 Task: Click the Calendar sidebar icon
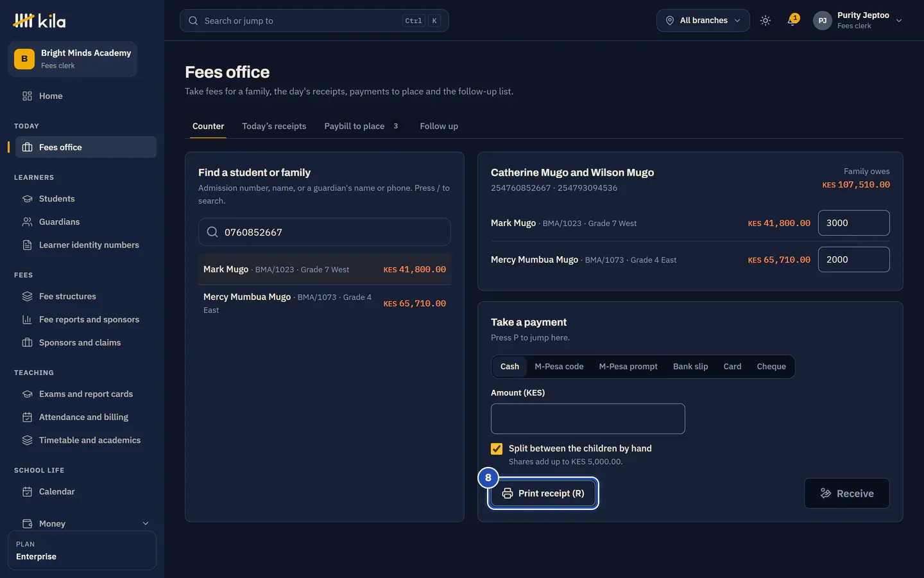[x=27, y=491]
